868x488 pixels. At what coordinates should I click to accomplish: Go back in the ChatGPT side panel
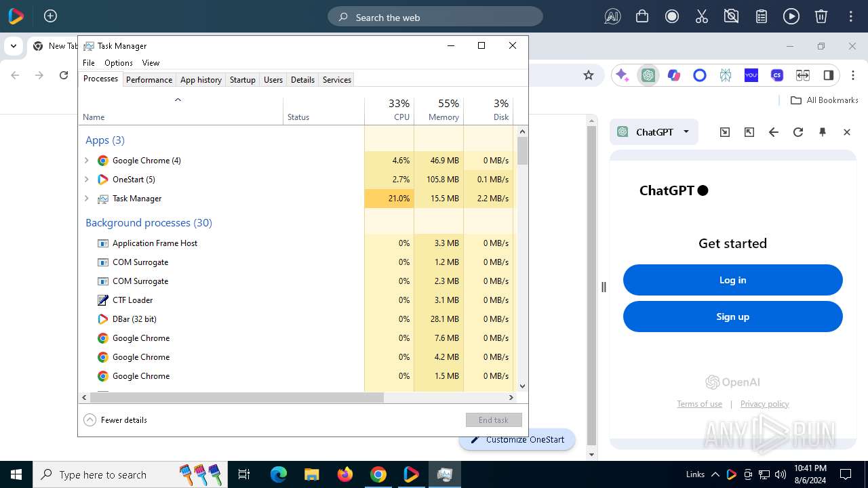click(774, 132)
